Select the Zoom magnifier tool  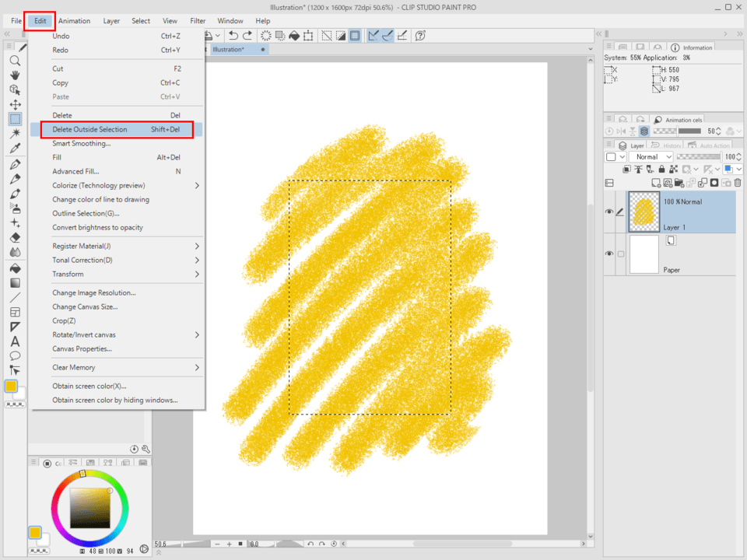coord(15,61)
